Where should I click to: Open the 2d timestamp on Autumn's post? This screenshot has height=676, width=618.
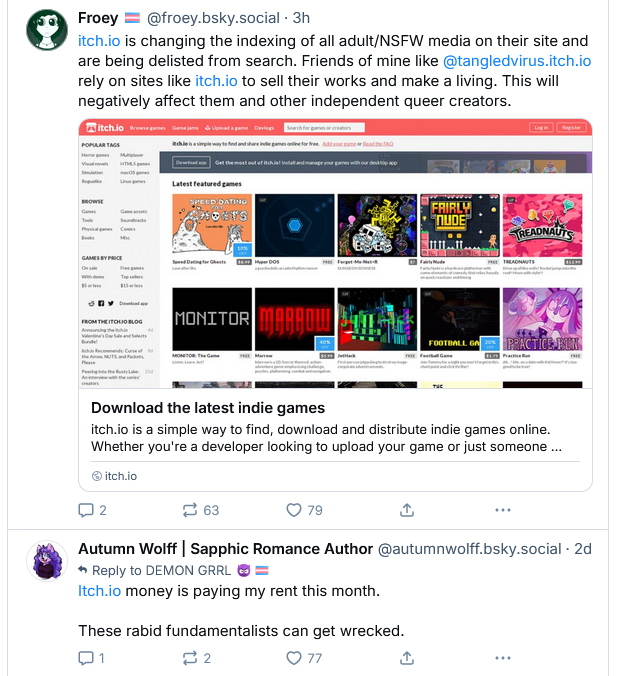coord(582,549)
